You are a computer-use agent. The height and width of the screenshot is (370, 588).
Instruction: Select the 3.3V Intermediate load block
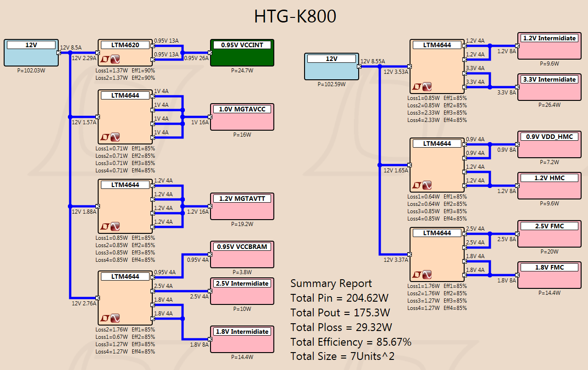coord(549,87)
